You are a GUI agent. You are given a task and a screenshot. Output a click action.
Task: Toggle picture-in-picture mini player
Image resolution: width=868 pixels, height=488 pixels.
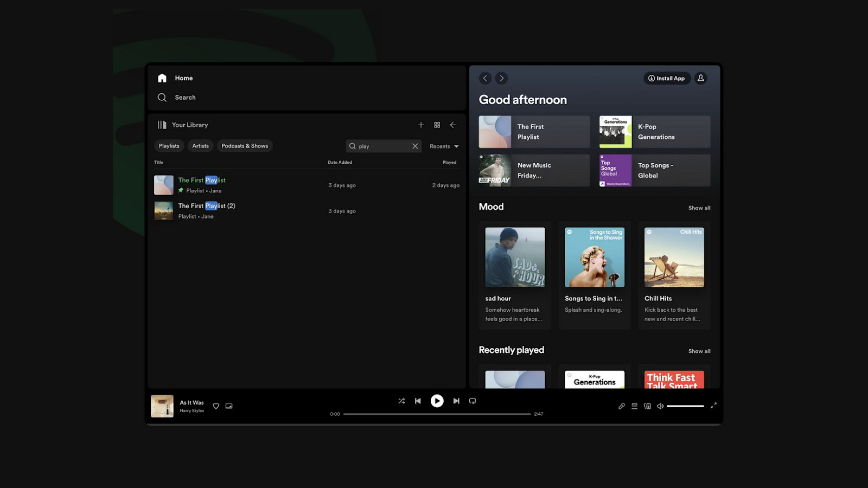click(x=229, y=406)
